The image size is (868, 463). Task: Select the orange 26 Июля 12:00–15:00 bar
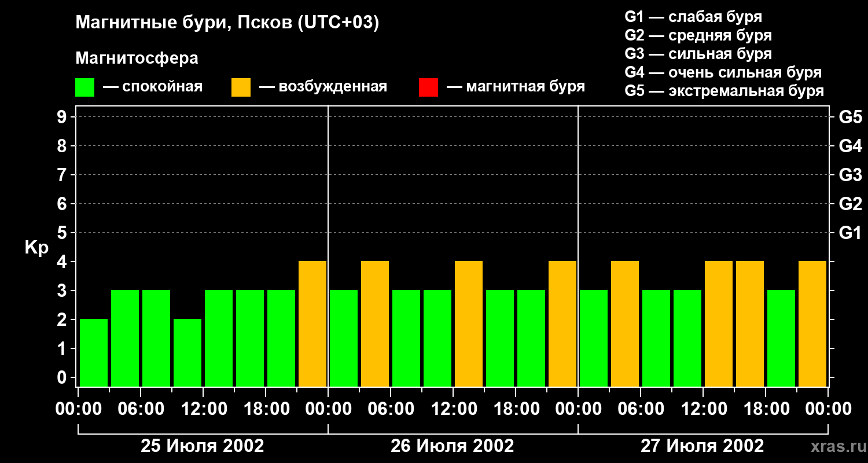click(x=469, y=324)
